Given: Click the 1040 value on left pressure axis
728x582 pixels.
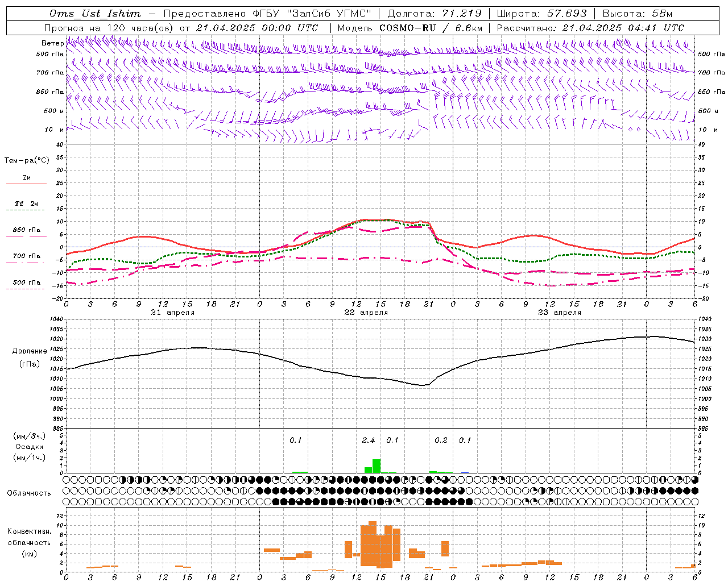Looking at the screenshot, I should coord(56,319).
